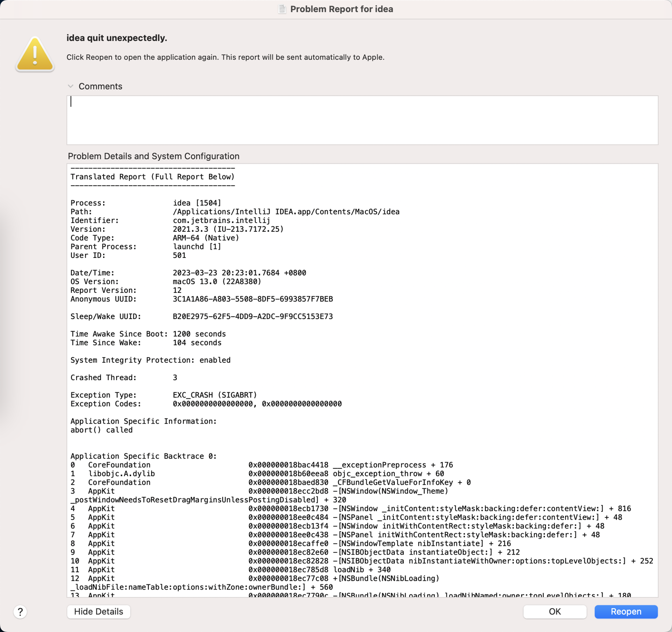The width and height of the screenshot is (672, 632).
Task: Click backtrace row 7 NSPanel initWithContentRect
Action: pos(335,535)
